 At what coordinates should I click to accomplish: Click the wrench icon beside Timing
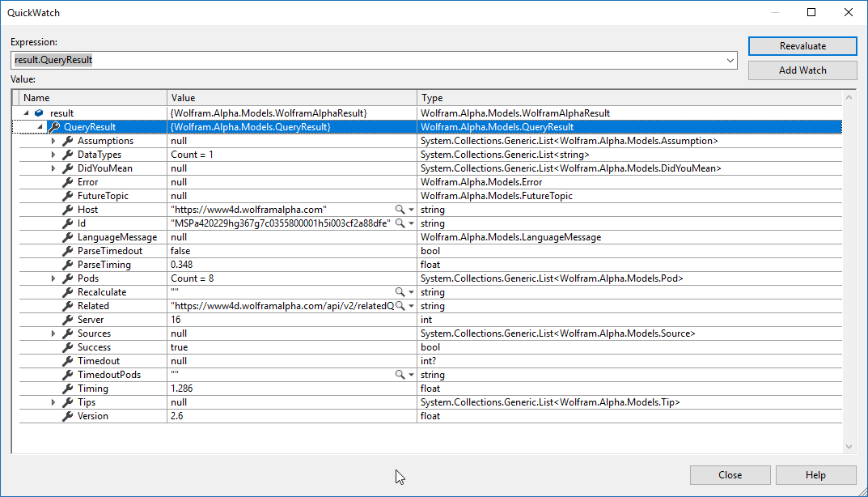[67, 389]
